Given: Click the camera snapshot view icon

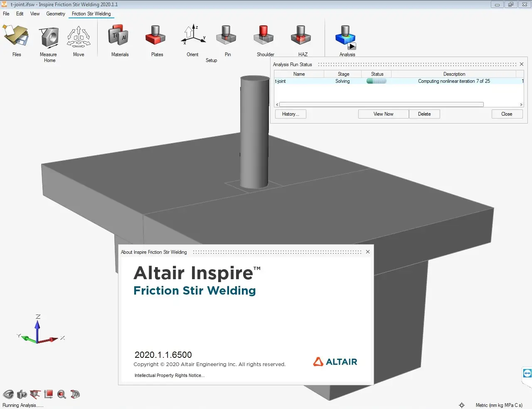Looking at the screenshot, I should [22, 394].
